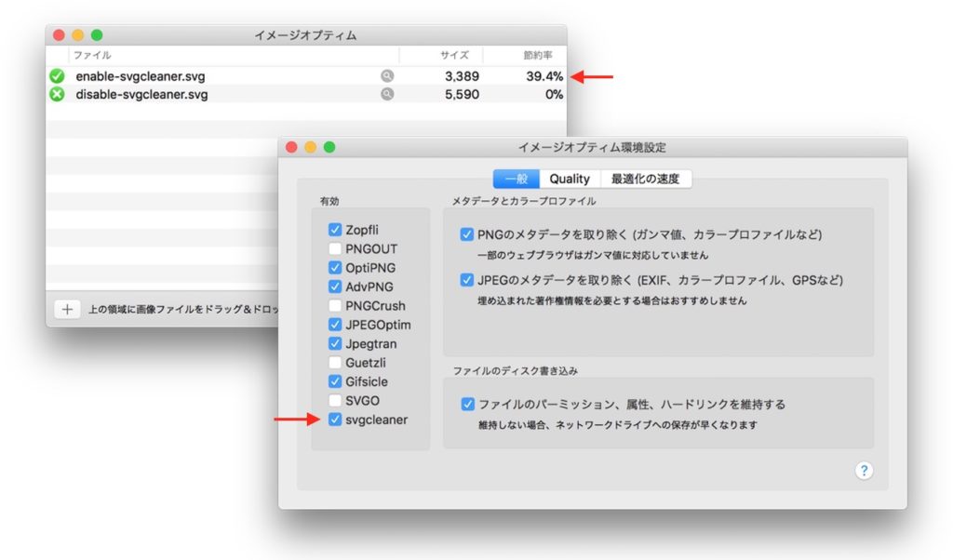
Task: Open help with the ? button
Action: pos(864,471)
